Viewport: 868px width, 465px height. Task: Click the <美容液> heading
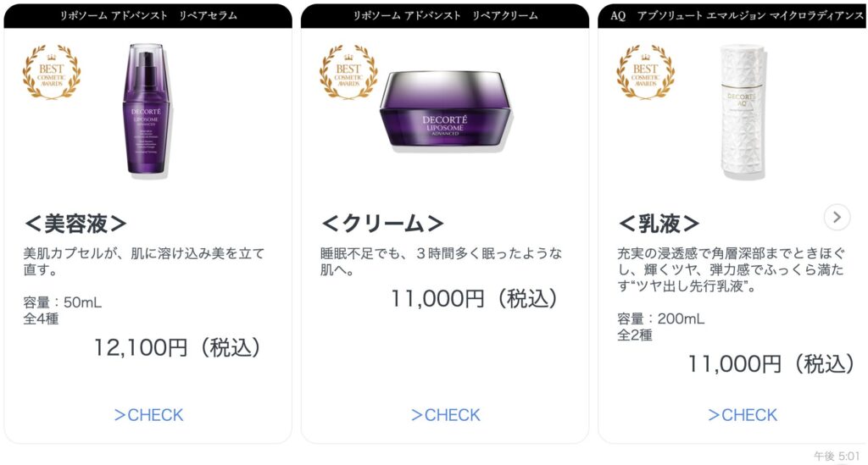point(75,224)
